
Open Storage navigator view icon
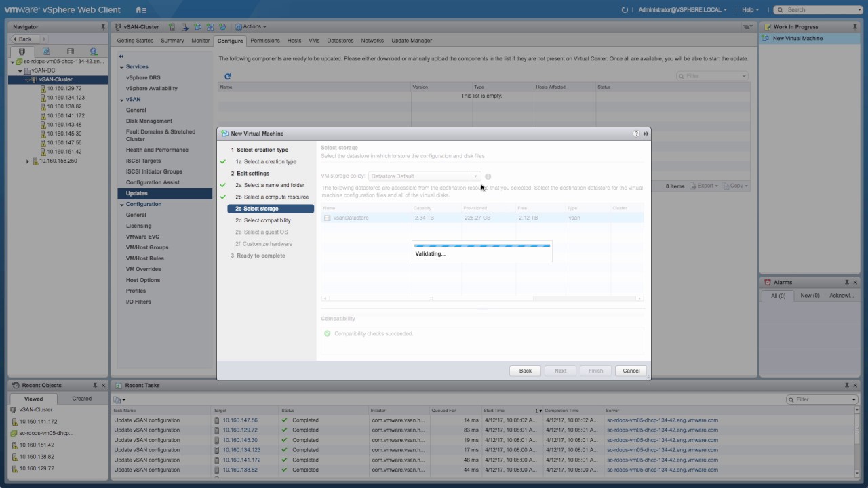click(x=70, y=51)
